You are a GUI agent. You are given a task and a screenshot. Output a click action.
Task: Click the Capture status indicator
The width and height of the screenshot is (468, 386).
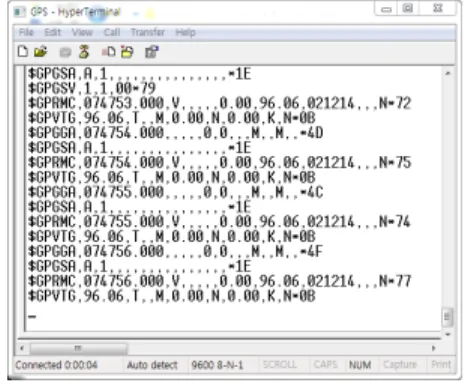coord(400,364)
